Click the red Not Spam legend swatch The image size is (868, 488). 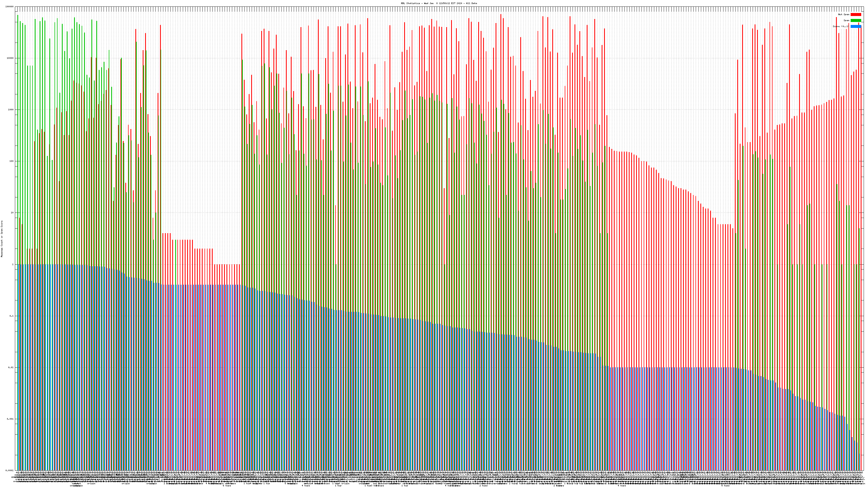tap(856, 14)
